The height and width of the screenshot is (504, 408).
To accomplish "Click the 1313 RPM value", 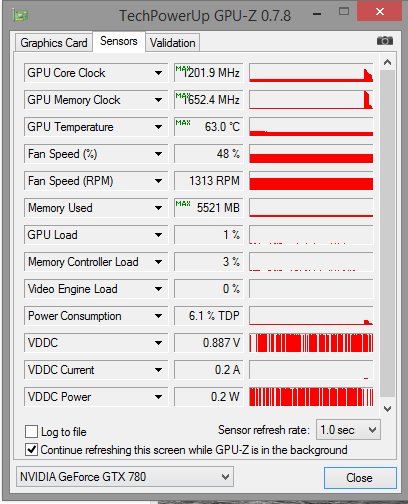I will coord(209,181).
